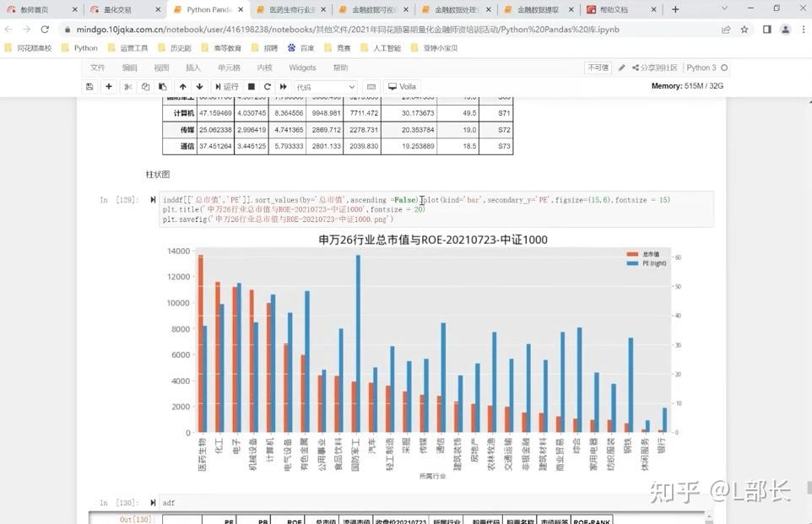Click the site lock icon in address bar
This screenshot has width=812, height=524.
pos(68,30)
